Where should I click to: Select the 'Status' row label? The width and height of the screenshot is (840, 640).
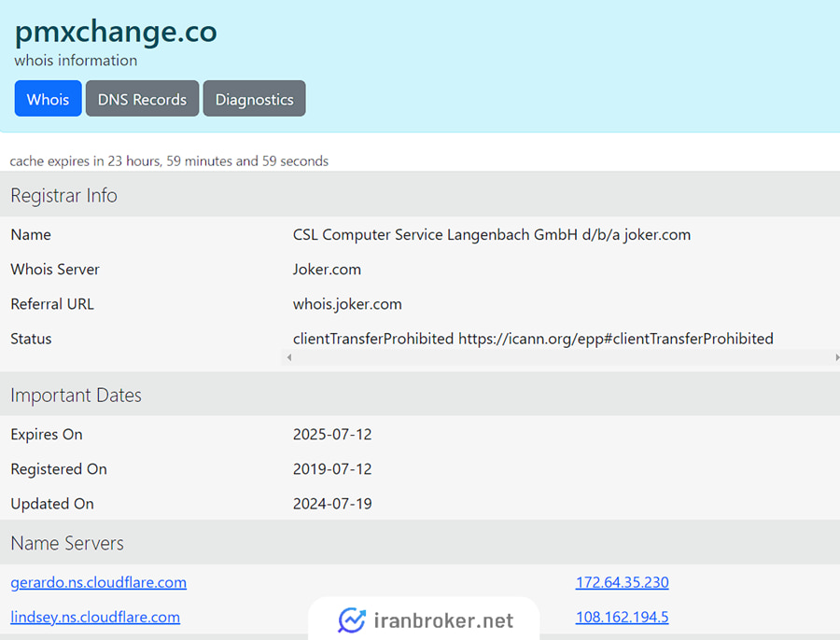(31, 339)
